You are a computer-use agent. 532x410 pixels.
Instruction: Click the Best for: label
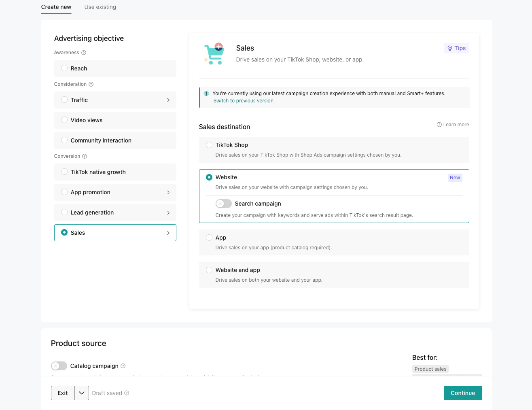click(425, 357)
